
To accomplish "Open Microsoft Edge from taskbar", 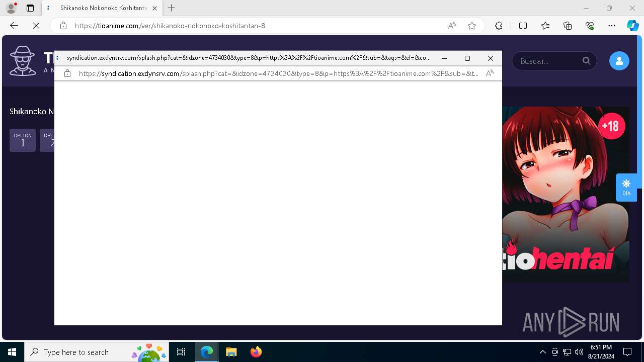I will (207, 352).
